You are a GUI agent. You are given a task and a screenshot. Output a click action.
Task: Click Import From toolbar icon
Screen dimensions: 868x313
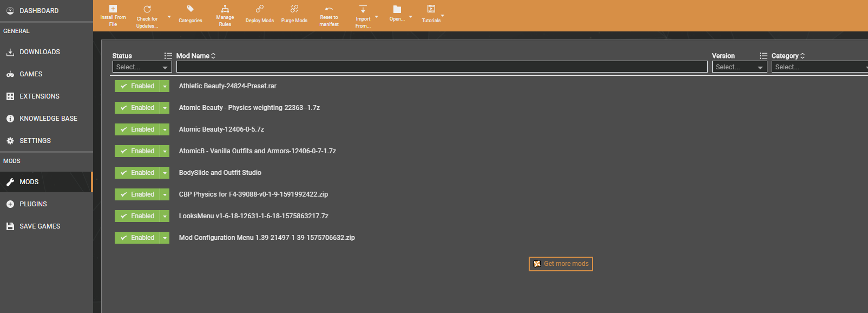(363, 9)
